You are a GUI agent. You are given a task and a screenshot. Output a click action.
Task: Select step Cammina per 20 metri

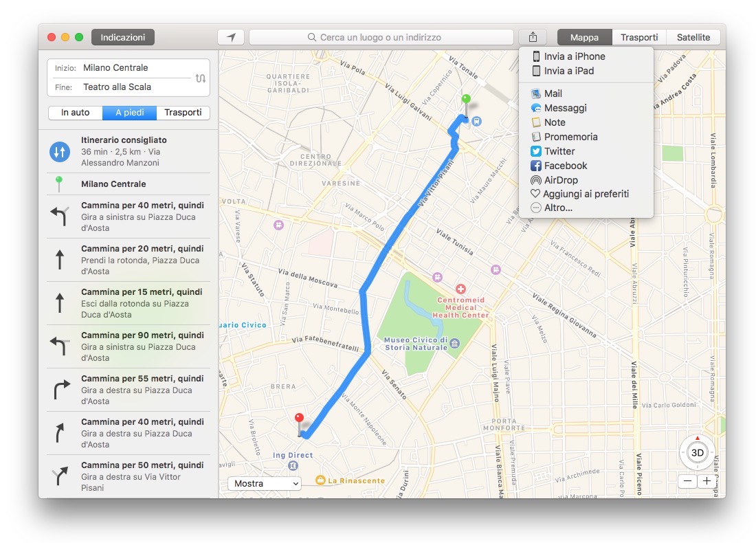129,260
